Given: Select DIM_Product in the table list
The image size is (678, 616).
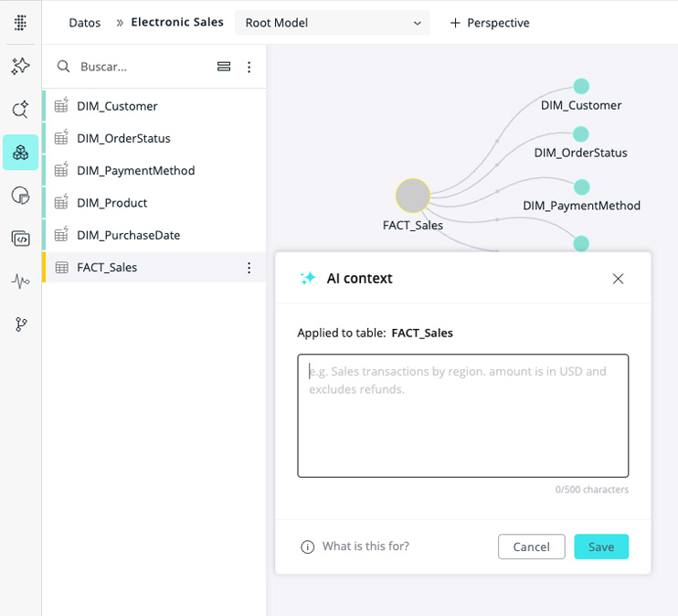Looking at the screenshot, I should coord(154,203).
